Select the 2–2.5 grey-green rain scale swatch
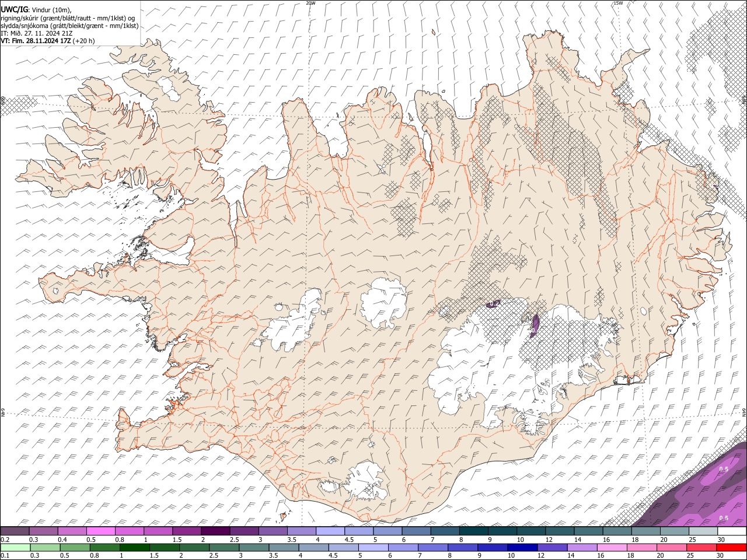 click(x=194, y=547)
